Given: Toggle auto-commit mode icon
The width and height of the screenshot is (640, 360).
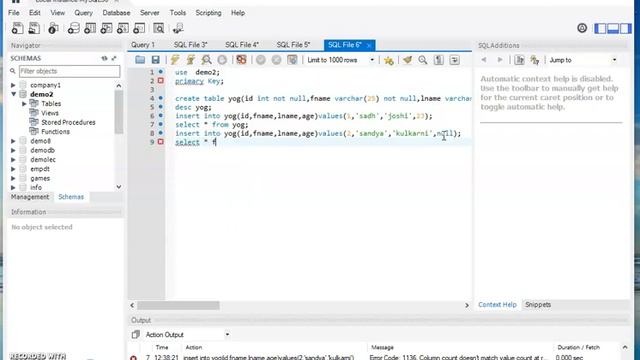Looking at the screenshot, I should pyautogui.click(x=292, y=60).
